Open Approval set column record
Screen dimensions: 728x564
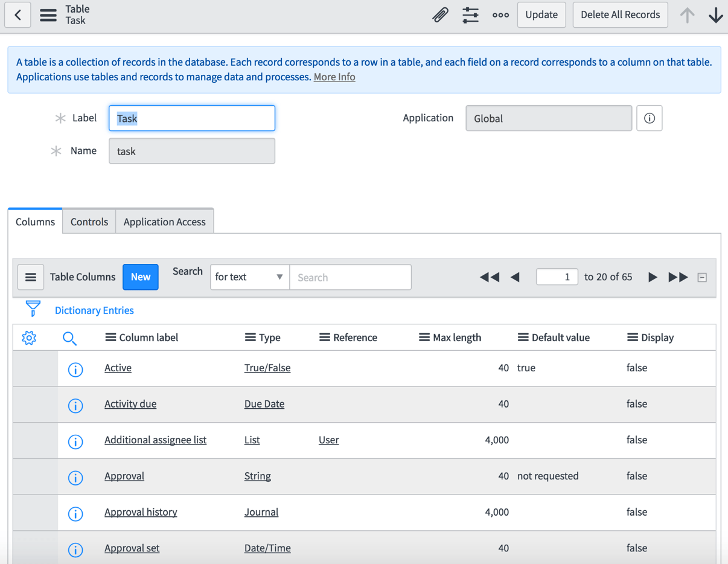tap(132, 548)
